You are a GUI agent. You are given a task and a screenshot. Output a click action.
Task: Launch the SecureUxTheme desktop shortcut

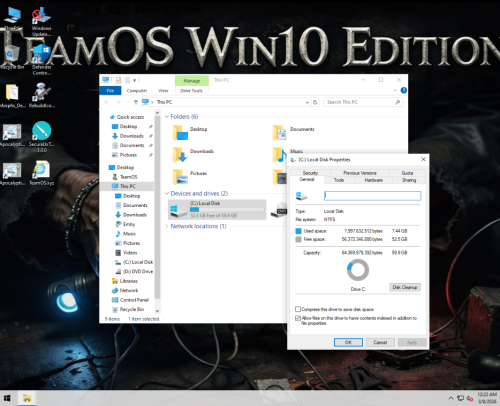click(x=42, y=136)
